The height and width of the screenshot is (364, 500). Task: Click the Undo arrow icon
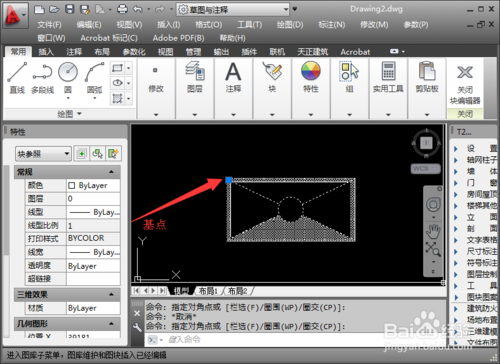138,9
